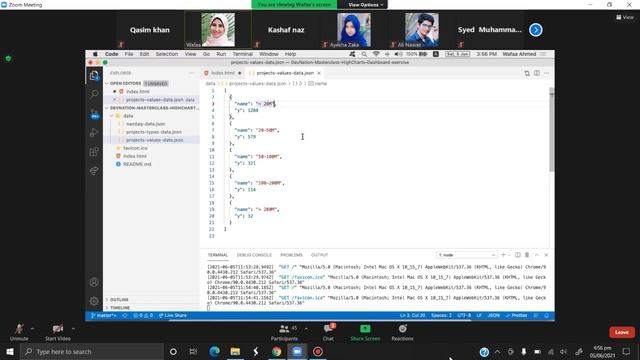Open the Live Share activity bar icon
640x360 pixels.
coord(94,171)
